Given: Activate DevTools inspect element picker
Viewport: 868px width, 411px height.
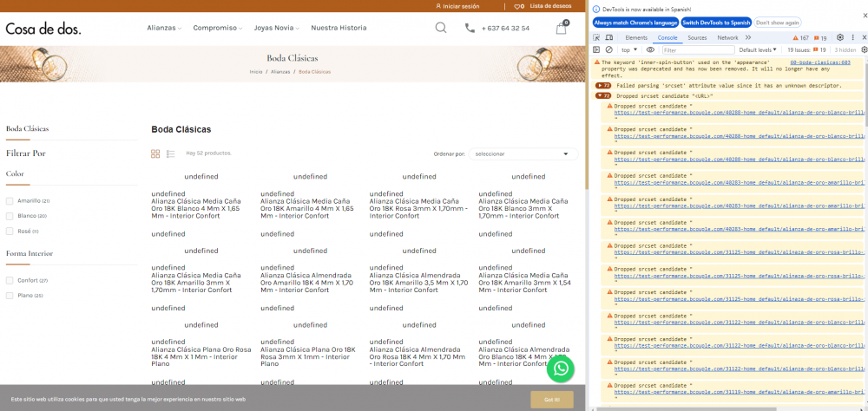Looking at the screenshot, I should 596,37.
